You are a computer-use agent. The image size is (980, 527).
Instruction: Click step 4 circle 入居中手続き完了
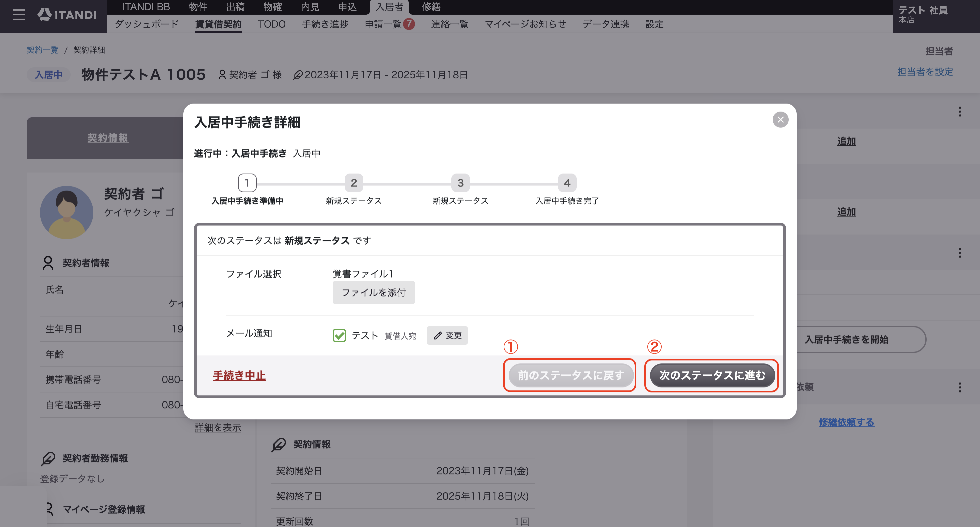(567, 183)
